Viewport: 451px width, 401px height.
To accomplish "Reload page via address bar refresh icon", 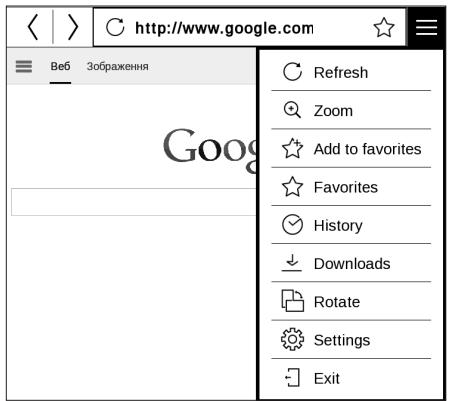I will pyautogui.click(x=115, y=27).
